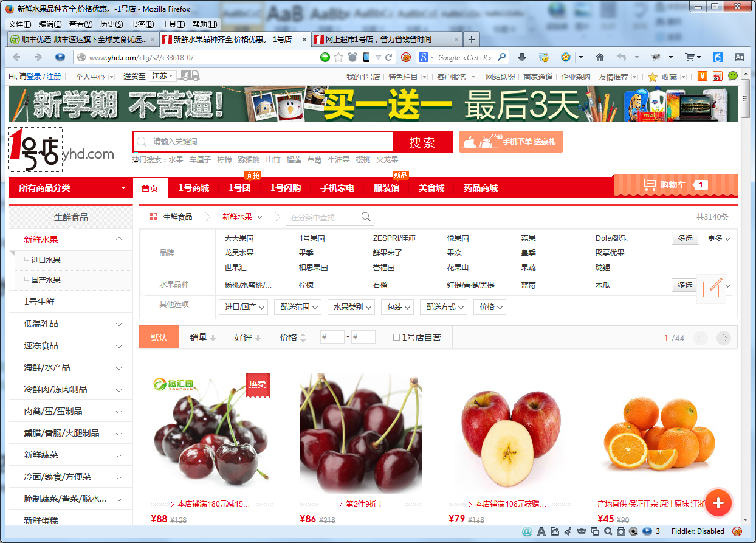Click the mobile phone icon in the address bar
The image size is (756, 543).
pos(366,57)
